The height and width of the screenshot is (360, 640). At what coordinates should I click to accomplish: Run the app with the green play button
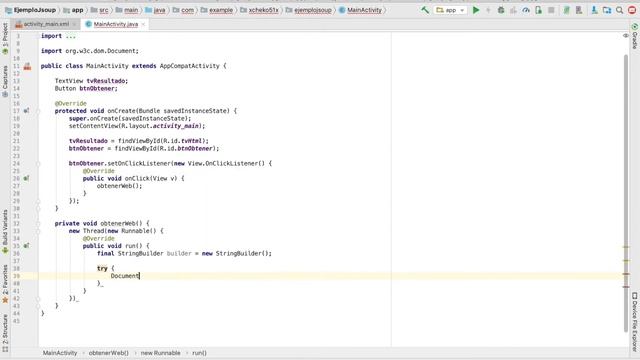point(476,10)
